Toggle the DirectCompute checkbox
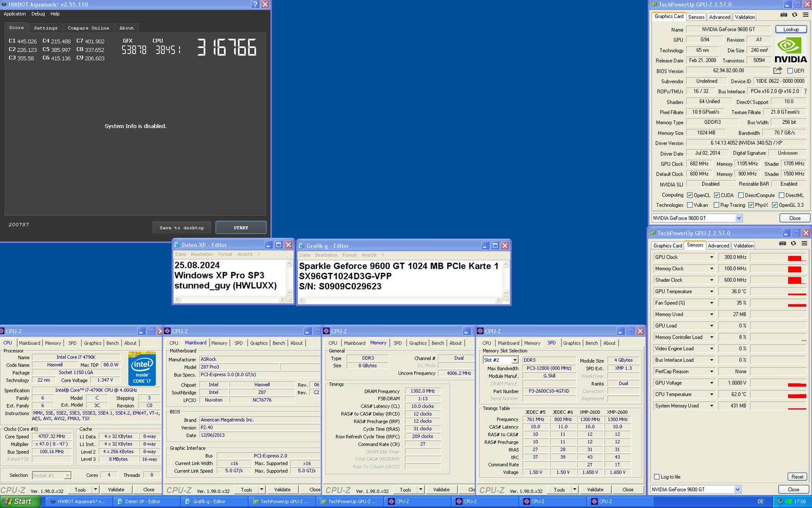The width and height of the screenshot is (812, 508). (x=741, y=195)
